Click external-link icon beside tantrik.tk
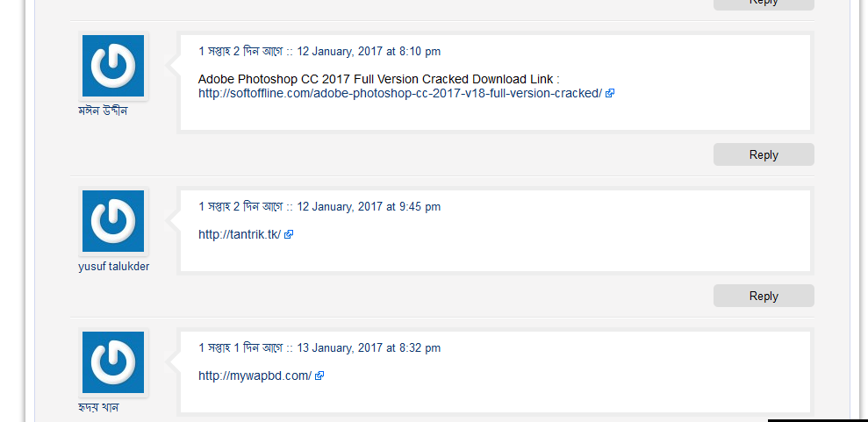Viewport: 868px width, 422px height. 289,235
